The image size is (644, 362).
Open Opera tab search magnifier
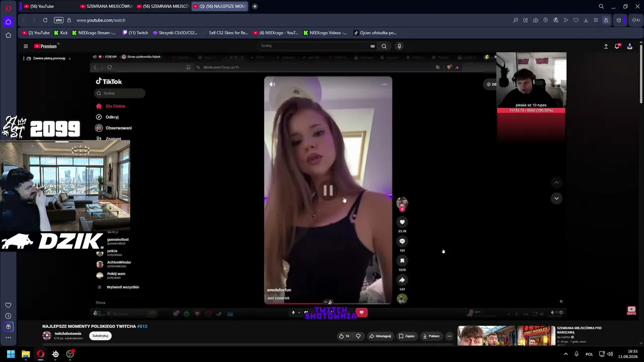pyautogui.click(x=601, y=7)
